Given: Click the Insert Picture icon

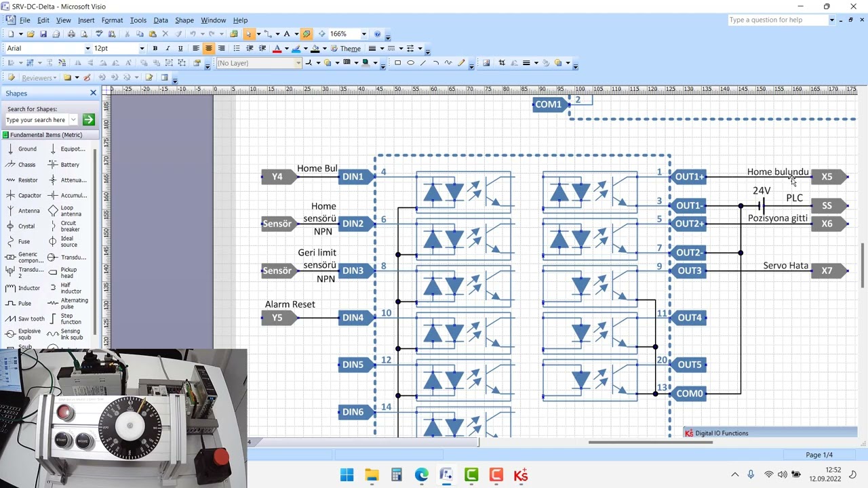Looking at the screenshot, I should [486, 63].
